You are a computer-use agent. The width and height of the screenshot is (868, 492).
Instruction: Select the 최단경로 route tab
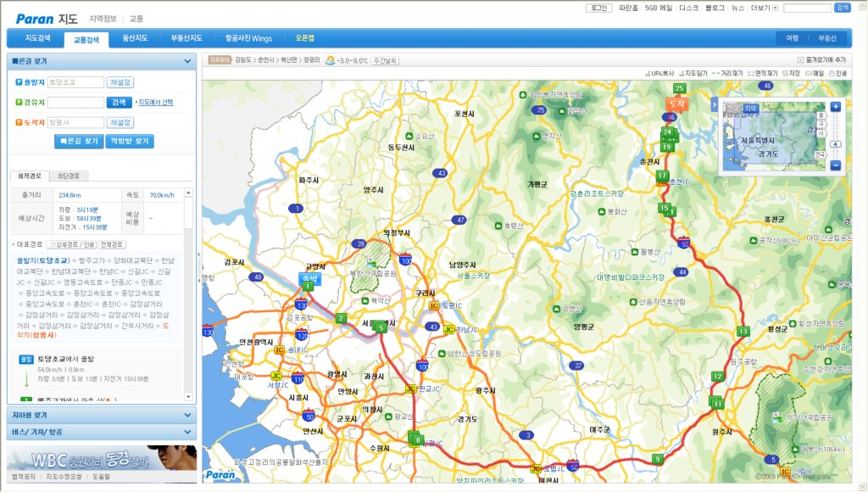(69, 176)
